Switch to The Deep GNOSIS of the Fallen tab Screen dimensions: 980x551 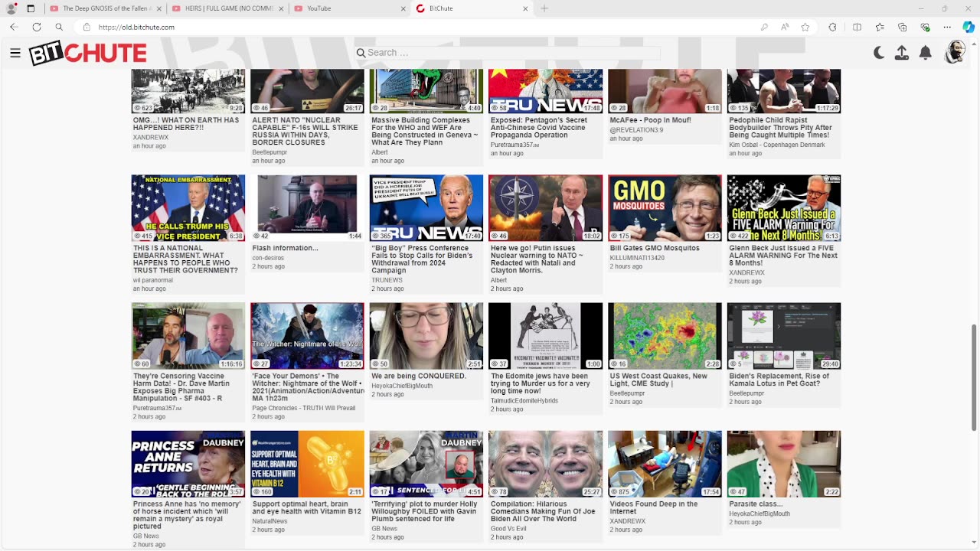tap(105, 8)
